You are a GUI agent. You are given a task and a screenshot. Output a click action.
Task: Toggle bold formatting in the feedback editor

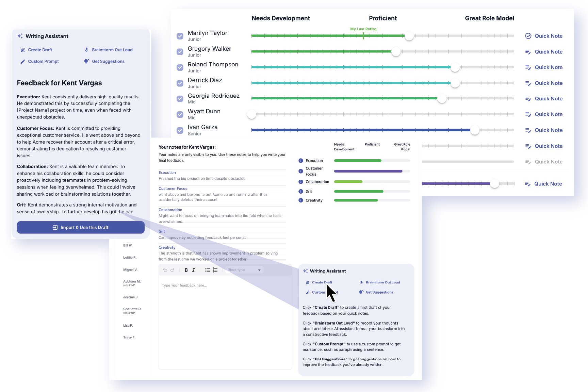click(186, 270)
